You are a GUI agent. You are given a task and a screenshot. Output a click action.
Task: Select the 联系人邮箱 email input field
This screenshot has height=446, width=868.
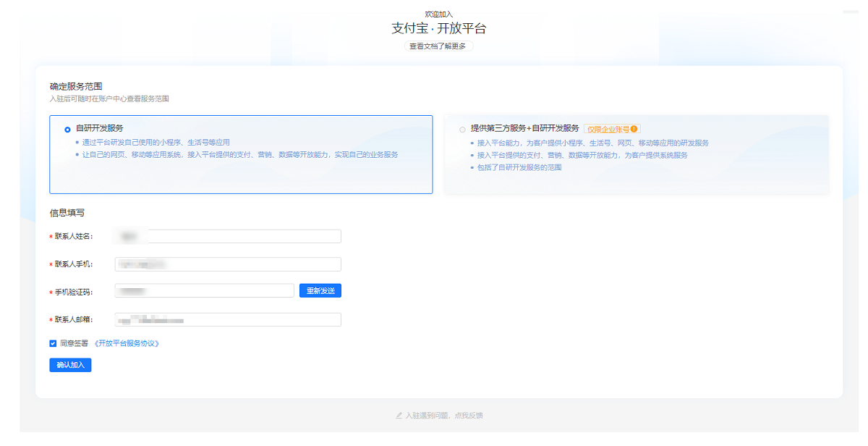[226, 319]
